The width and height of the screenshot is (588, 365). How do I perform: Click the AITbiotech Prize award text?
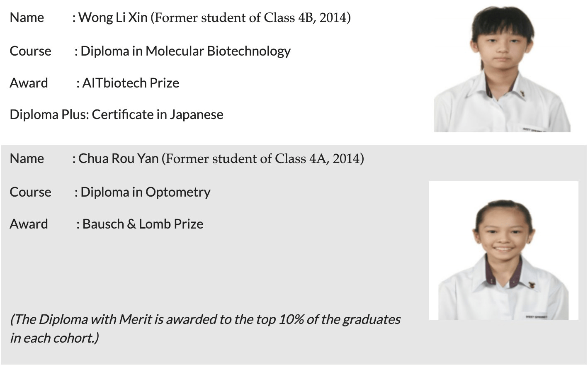coord(131,83)
